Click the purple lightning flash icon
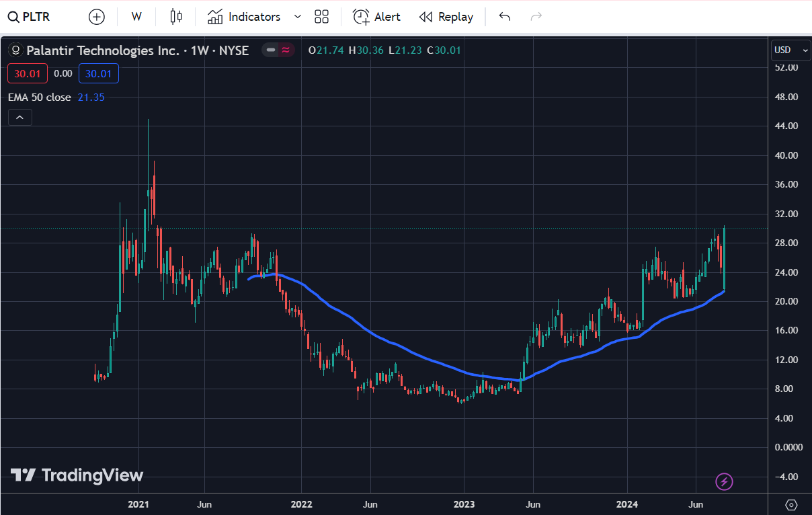The width and height of the screenshot is (812, 515). pyautogui.click(x=724, y=481)
